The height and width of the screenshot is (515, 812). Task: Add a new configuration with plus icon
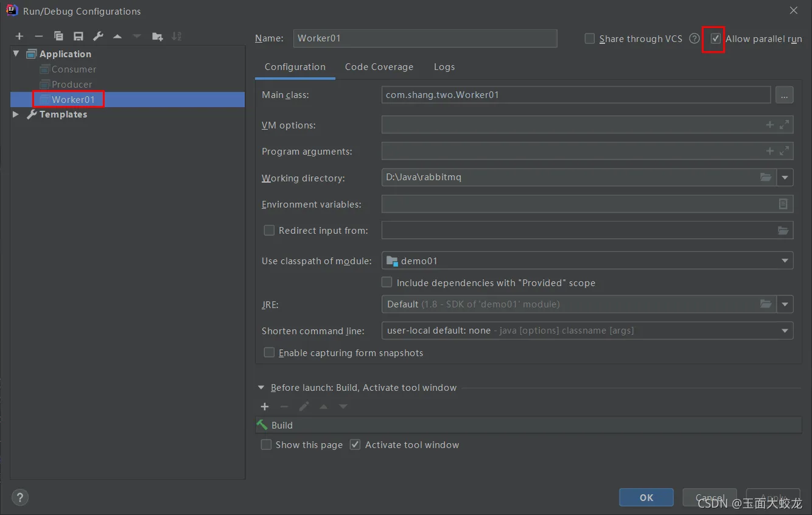coord(19,37)
